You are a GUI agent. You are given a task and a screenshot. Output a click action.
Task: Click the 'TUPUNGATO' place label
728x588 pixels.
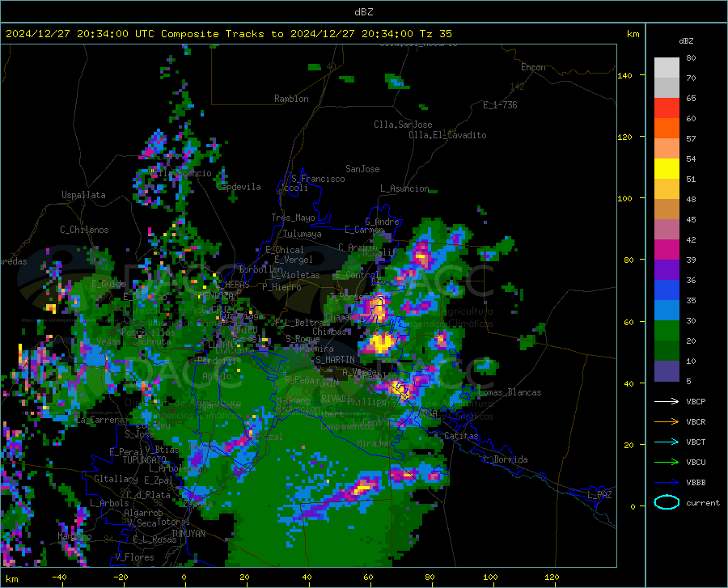coord(145,460)
